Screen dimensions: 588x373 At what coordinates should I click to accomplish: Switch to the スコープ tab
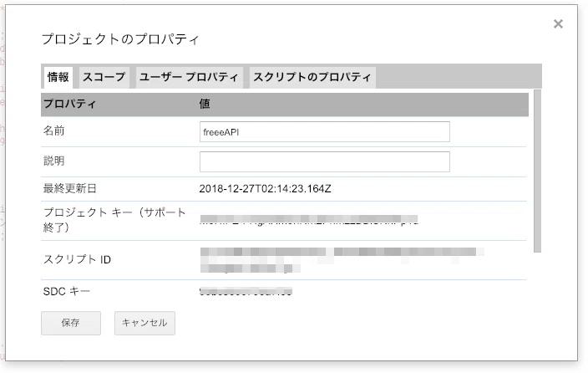pyautogui.click(x=104, y=78)
